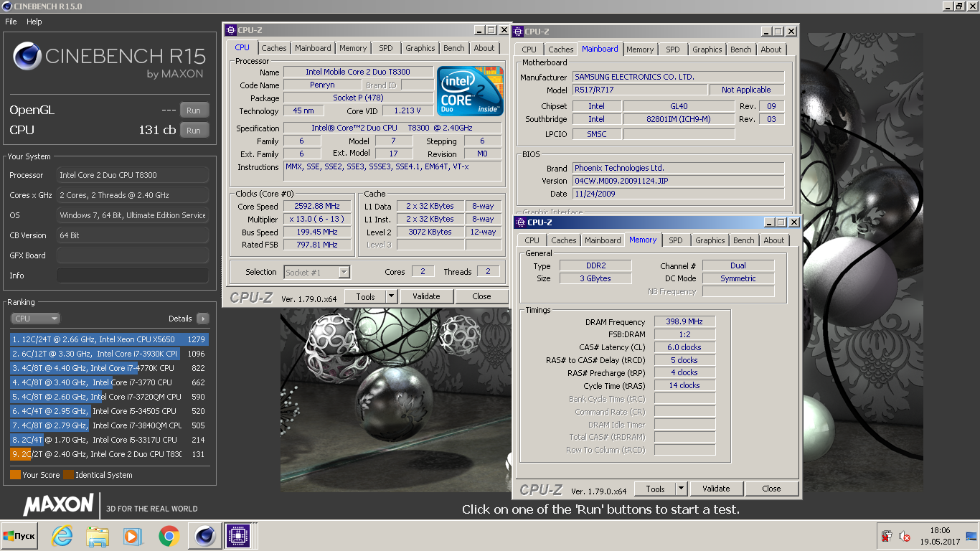Expand Tools dropdown arrow in Memory window
980x551 pixels.
coord(681,489)
